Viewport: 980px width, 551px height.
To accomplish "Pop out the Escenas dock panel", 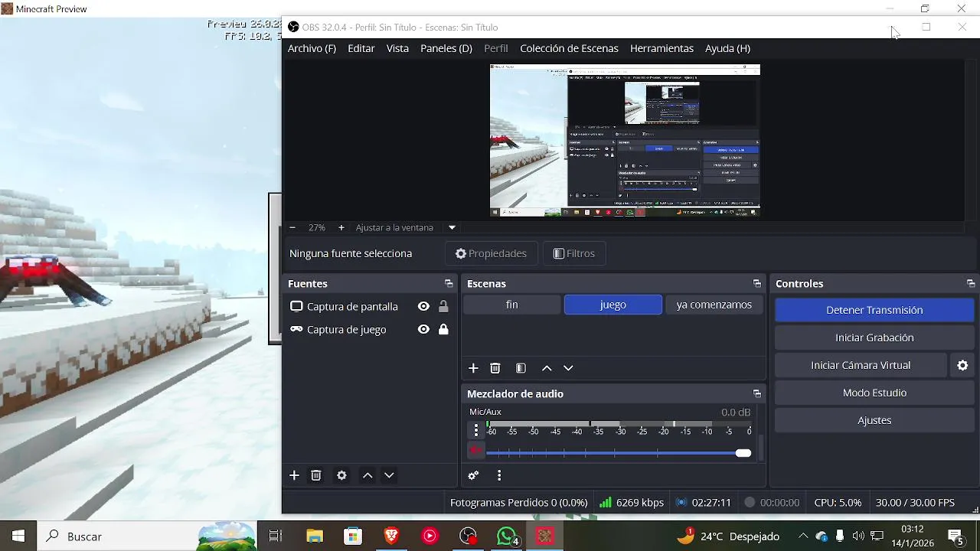I will (x=756, y=284).
